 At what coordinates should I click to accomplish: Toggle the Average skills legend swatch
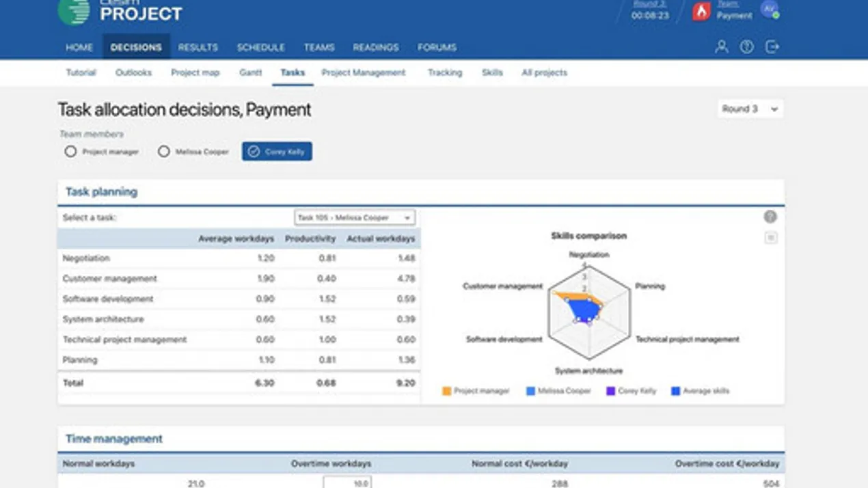676,391
